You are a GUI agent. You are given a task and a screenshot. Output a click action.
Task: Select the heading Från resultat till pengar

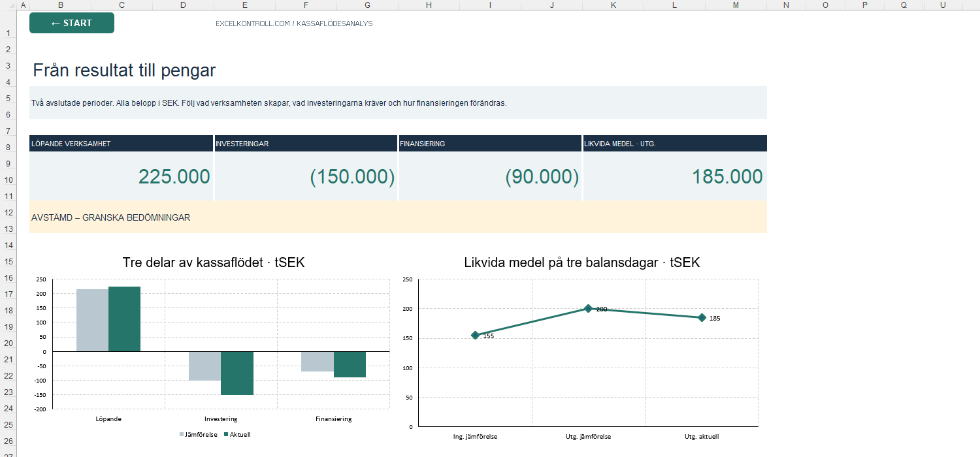[x=124, y=71]
